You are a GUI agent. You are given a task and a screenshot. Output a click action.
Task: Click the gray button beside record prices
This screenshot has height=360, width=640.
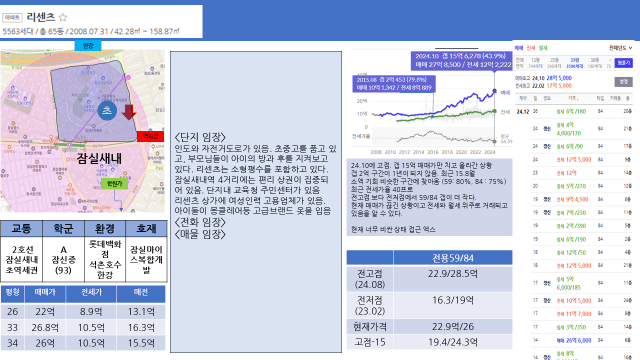point(624,82)
